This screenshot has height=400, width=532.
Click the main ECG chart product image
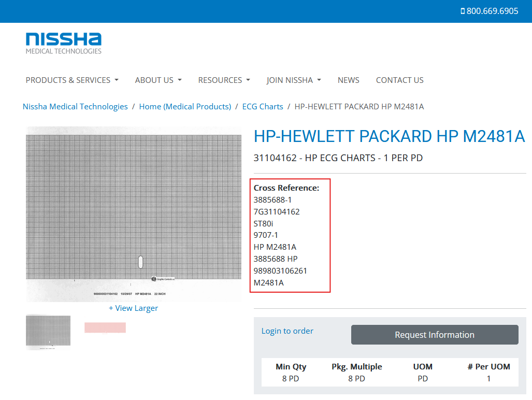point(134,214)
